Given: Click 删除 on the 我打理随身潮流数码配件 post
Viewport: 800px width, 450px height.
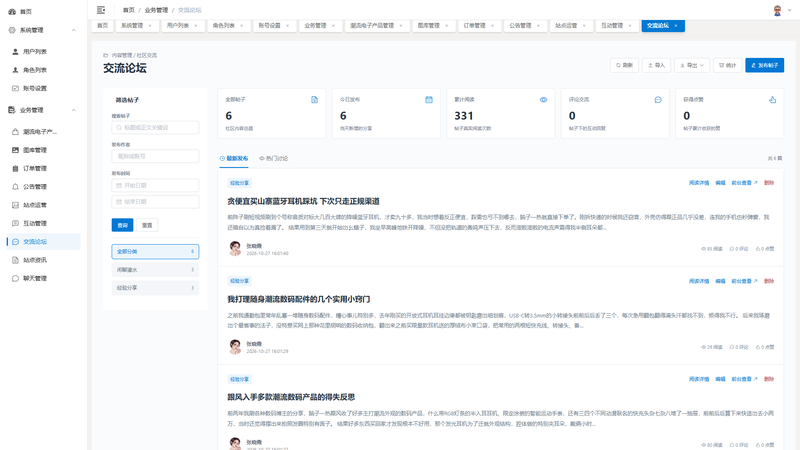Looking at the screenshot, I should coord(769,281).
